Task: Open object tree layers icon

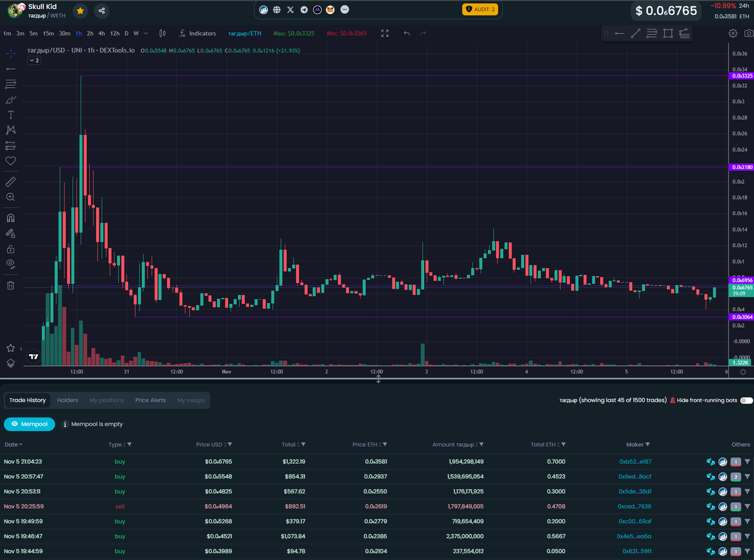Action: click(11, 363)
